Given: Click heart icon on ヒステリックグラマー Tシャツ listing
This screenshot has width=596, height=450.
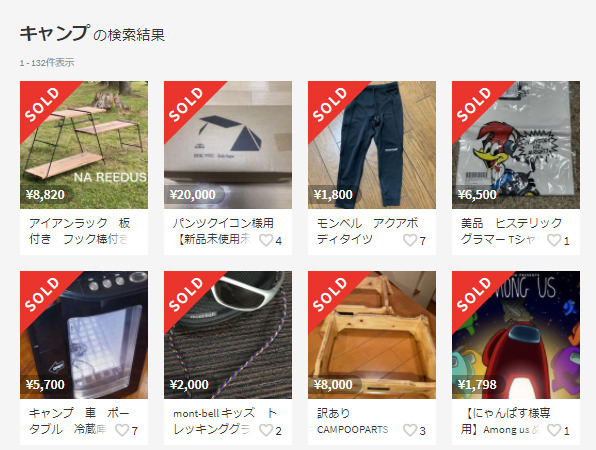Looking at the screenshot, I should (554, 240).
